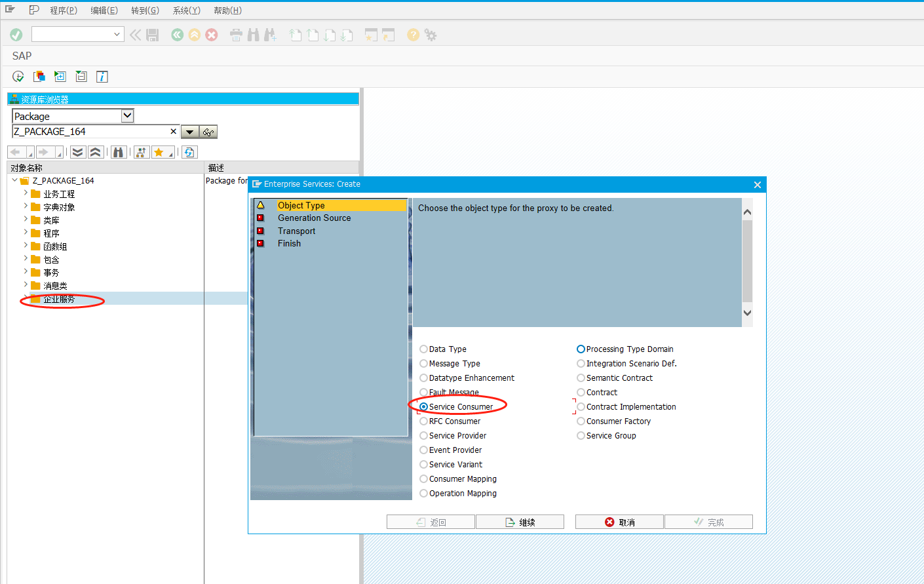Click the glasses Display icon beside package field
The width and height of the screenshot is (924, 584).
tap(208, 132)
